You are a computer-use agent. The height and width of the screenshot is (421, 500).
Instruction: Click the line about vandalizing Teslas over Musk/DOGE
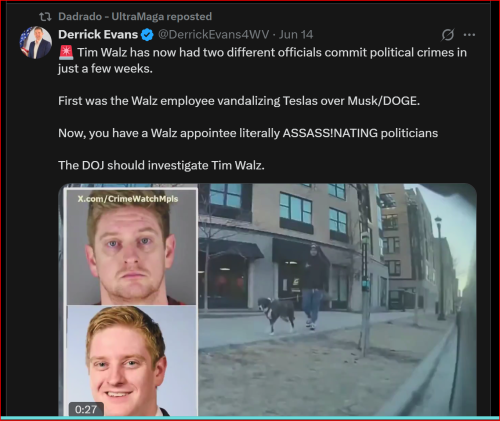(x=239, y=101)
